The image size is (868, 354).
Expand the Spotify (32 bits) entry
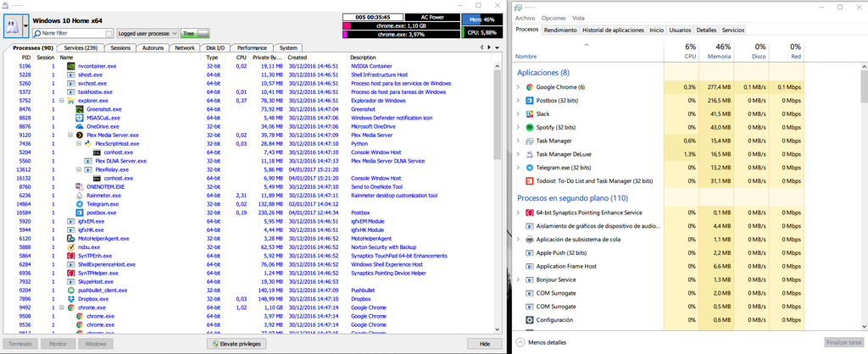[518, 127]
